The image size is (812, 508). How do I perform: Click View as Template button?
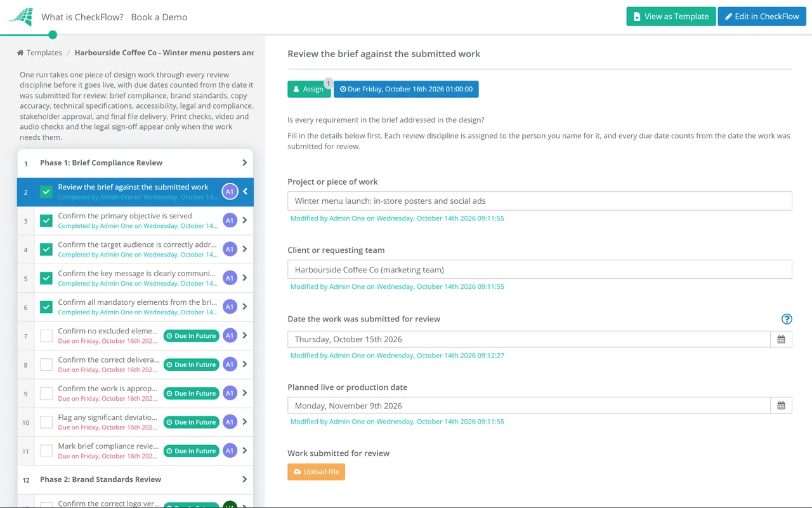pos(671,17)
